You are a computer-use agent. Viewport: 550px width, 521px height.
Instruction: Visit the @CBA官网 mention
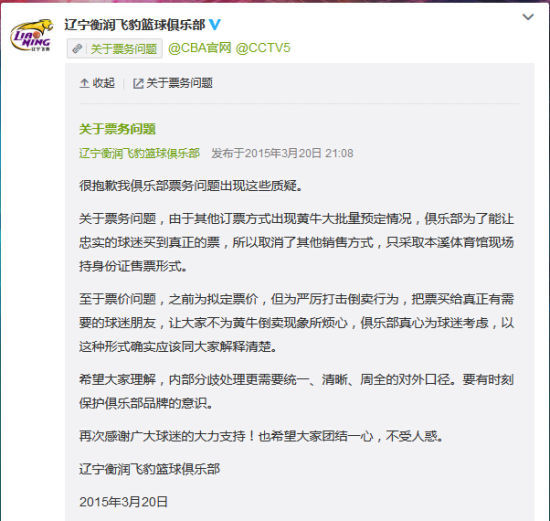[x=200, y=48]
